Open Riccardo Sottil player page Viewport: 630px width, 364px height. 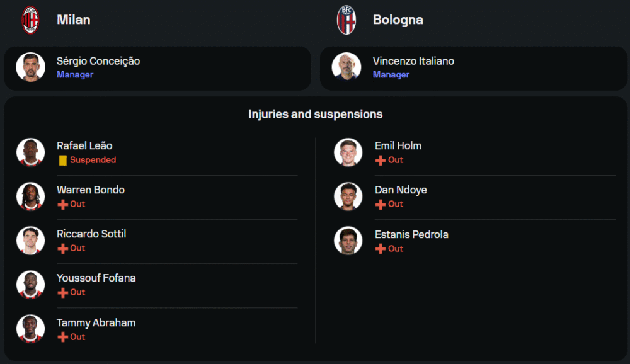pyautogui.click(x=91, y=234)
